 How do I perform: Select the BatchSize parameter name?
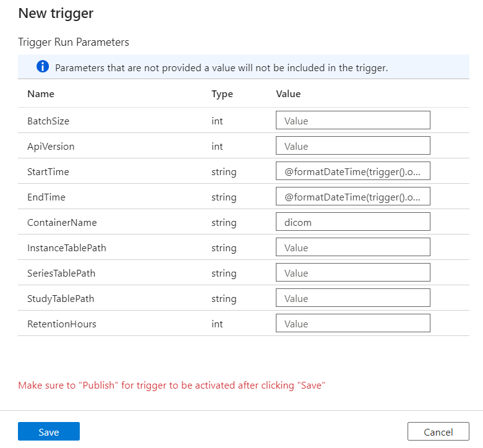(48, 121)
